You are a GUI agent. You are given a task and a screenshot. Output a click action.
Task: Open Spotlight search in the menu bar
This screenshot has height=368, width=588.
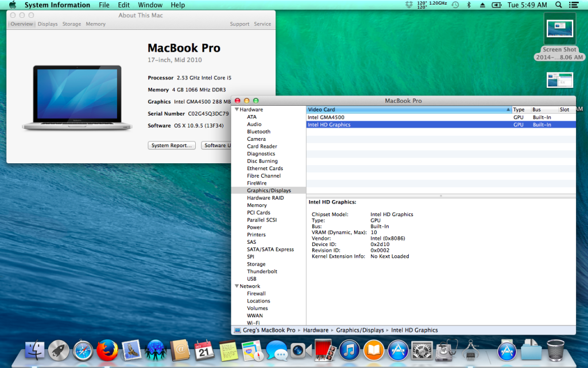pyautogui.click(x=558, y=5)
